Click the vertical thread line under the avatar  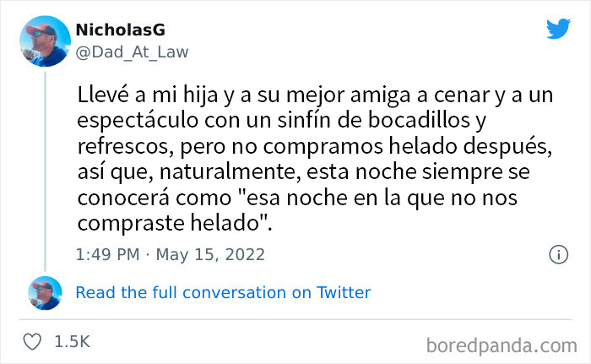pos(46,171)
